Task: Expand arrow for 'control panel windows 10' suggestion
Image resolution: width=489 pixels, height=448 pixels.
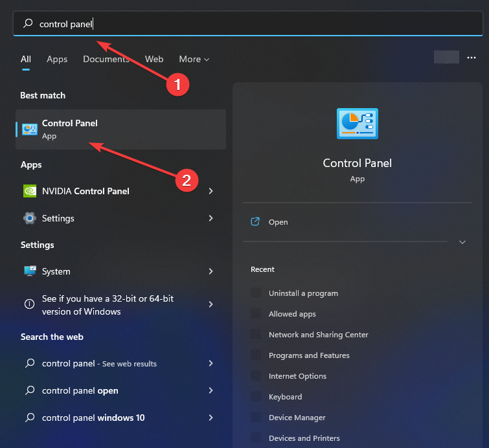Action: pos(210,418)
